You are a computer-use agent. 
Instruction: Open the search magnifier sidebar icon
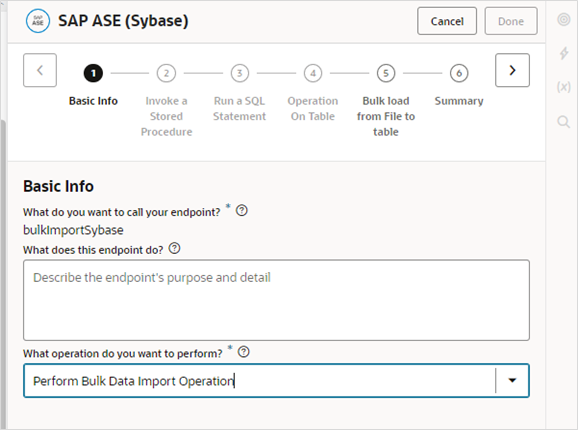[563, 122]
